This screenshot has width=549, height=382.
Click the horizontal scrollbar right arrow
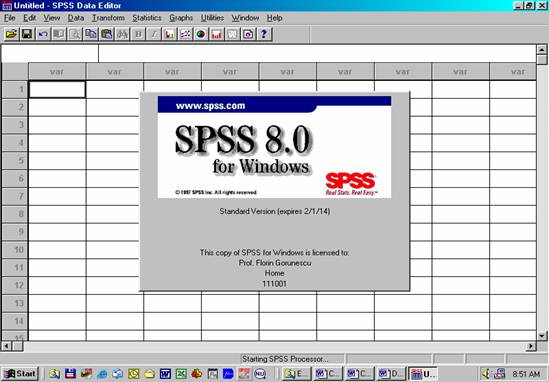[x=531, y=346]
